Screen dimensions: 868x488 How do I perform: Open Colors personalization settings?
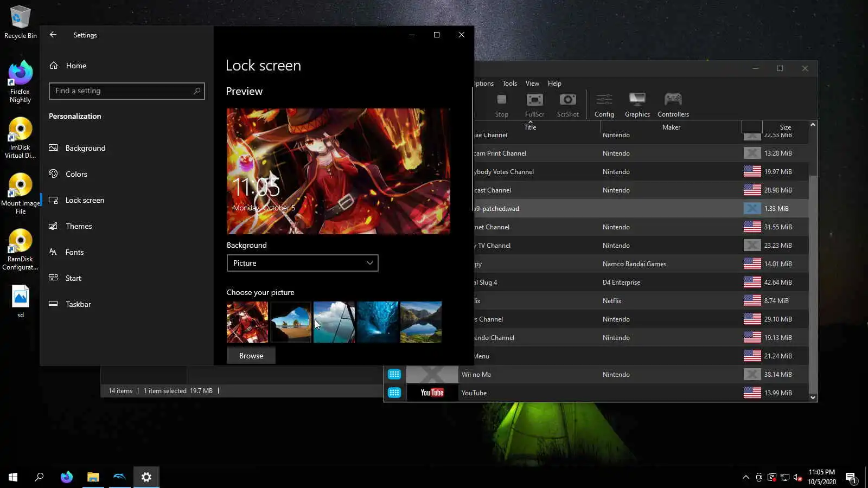[x=76, y=174]
